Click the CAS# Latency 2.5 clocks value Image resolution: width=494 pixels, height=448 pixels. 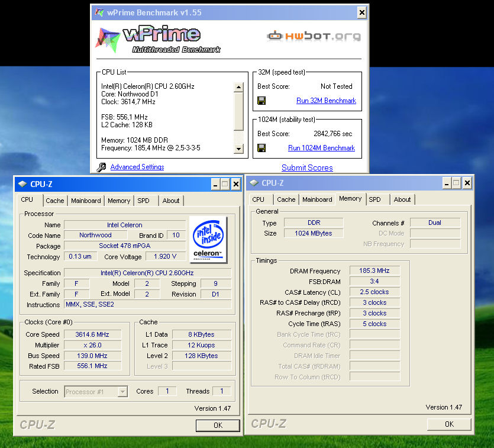coord(374,292)
